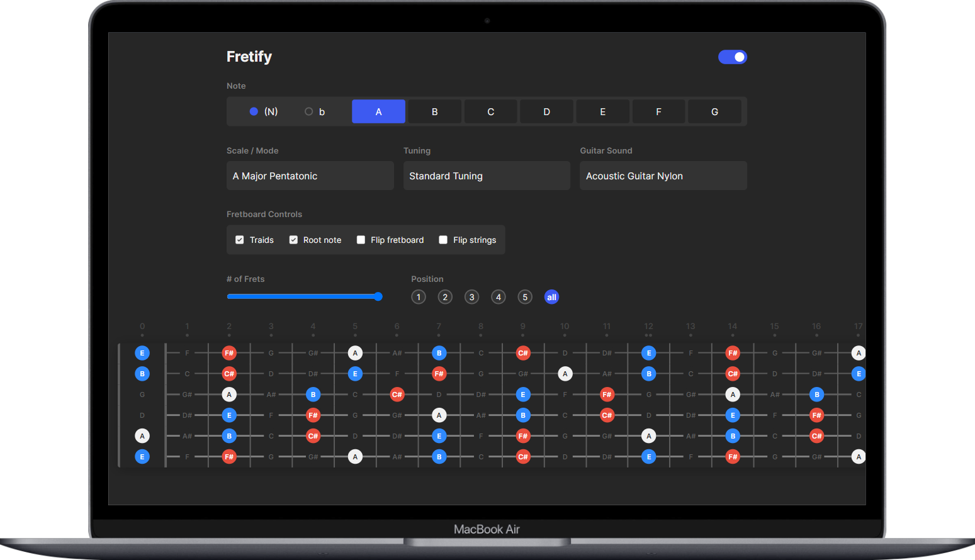Click the red C# marker on fret 2 B string
The image size is (975, 560).
[229, 373]
